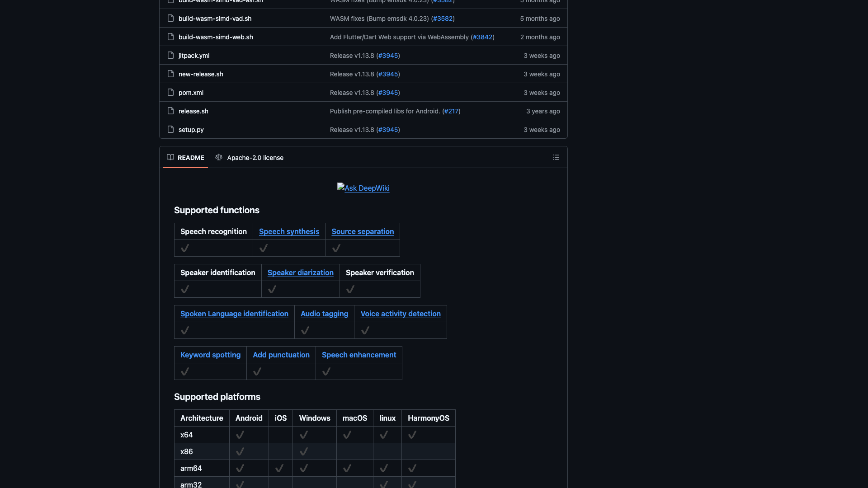The image size is (868, 488).
Task: Open pull request #3582 on build-wasm-simd-vad.sh row
Action: tap(443, 19)
